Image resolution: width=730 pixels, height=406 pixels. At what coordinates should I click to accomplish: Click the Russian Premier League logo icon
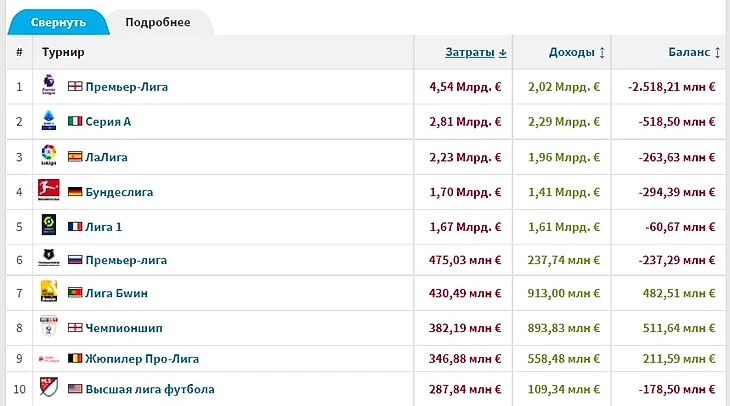point(48,259)
